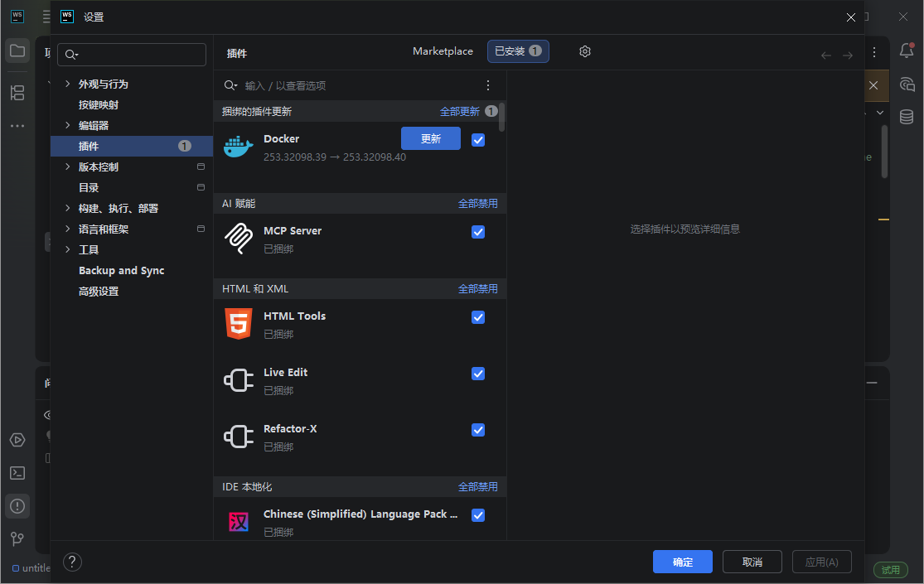This screenshot has height=584, width=924.
Task: Open notifications via the bell icon
Action: [x=908, y=51]
